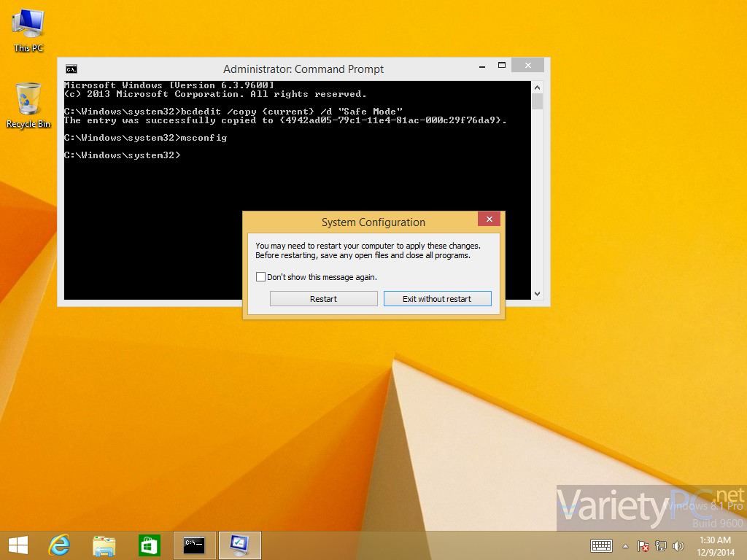Open the touch keyboard from the taskbar
747x560 pixels.
tap(600, 545)
